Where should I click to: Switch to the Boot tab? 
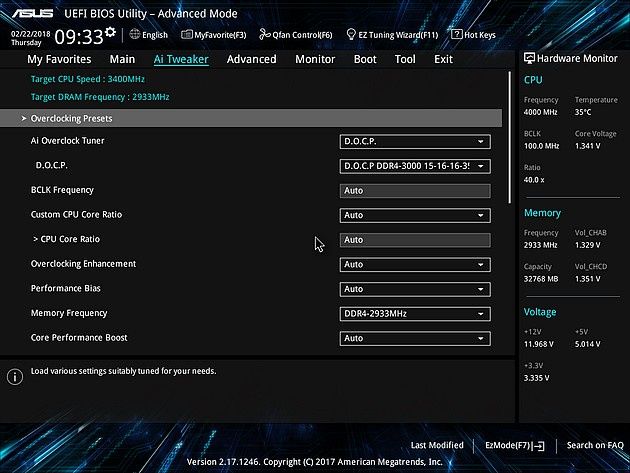click(365, 59)
